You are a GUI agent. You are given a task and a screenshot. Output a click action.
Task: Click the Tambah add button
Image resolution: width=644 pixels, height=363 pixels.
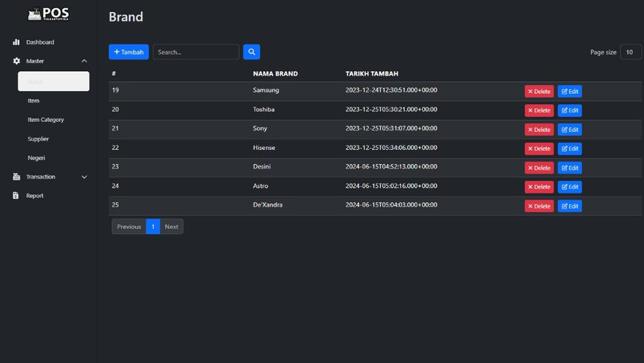click(128, 52)
